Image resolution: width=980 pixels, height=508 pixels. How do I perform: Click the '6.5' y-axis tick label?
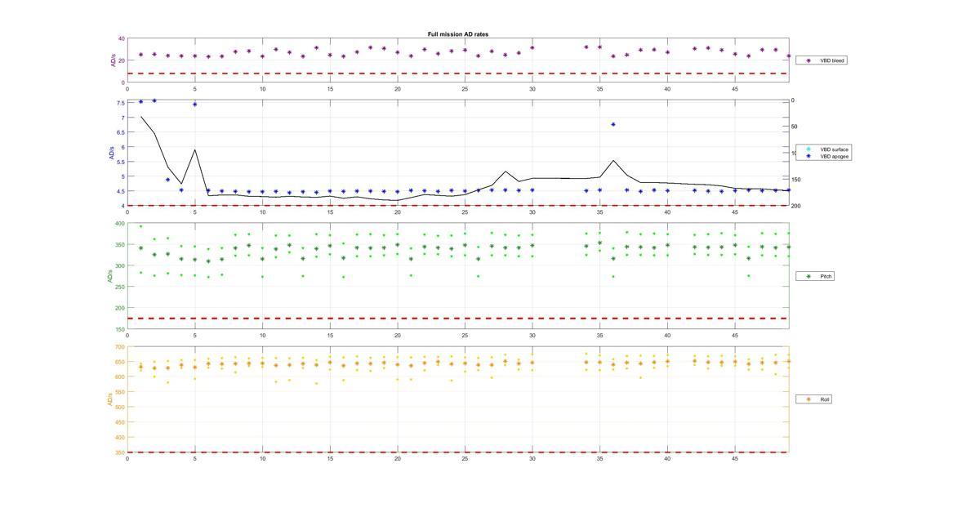[x=121, y=132]
